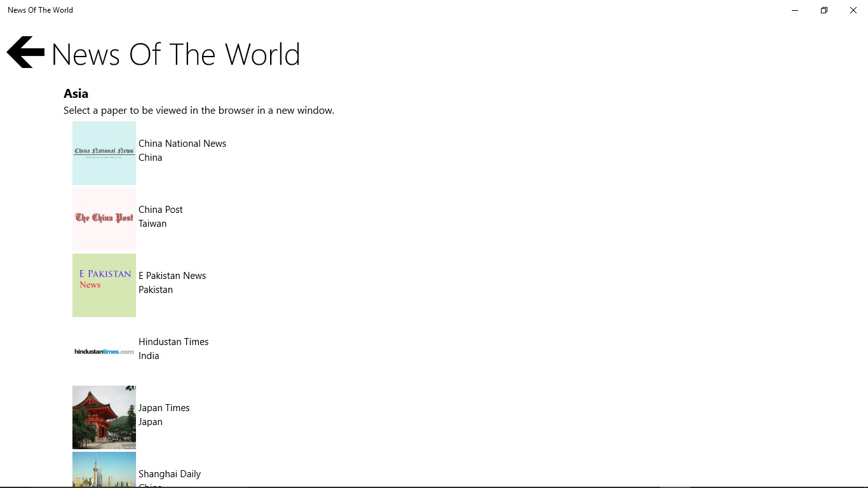The width and height of the screenshot is (868, 488).
Task: Close the News Of The World app
Action: point(853,10)
